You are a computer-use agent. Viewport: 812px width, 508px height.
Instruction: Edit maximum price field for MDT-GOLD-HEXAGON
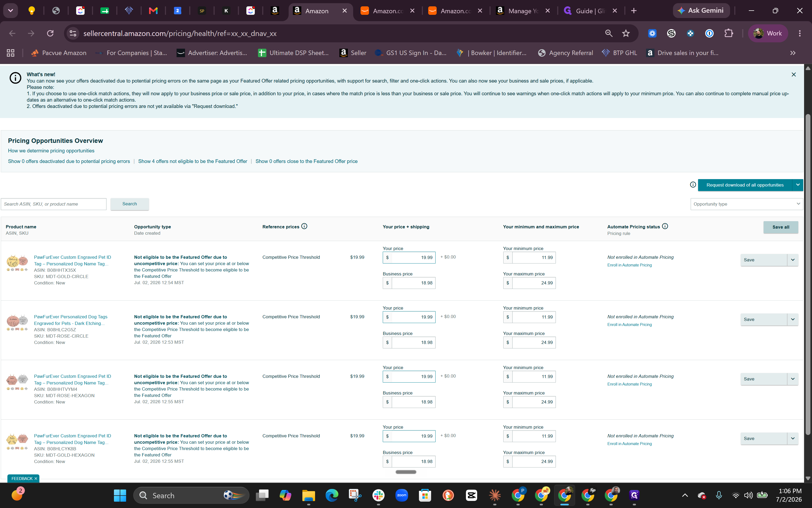(x=529, y=461)
